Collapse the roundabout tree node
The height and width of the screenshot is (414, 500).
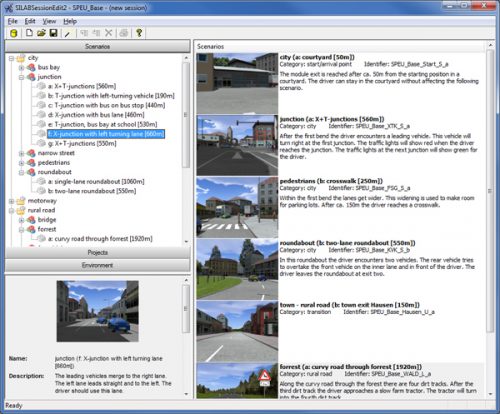point(21,172)
